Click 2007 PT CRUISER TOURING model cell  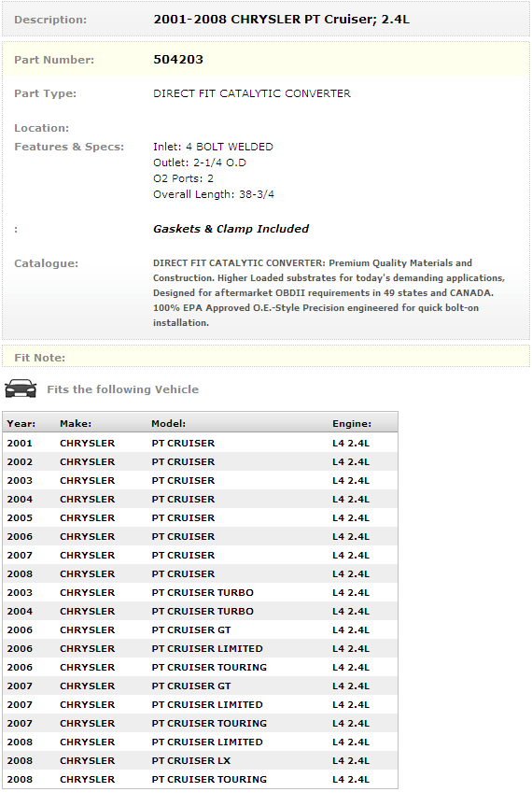pyautogui.click(x=209, y=723)
